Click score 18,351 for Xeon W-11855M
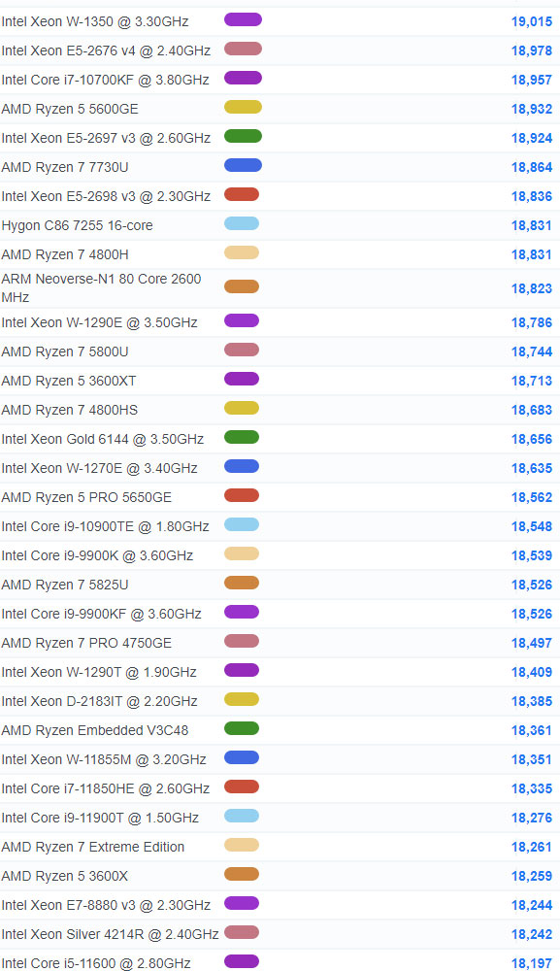This screenshot has width=560, height=971. (532, 759)
